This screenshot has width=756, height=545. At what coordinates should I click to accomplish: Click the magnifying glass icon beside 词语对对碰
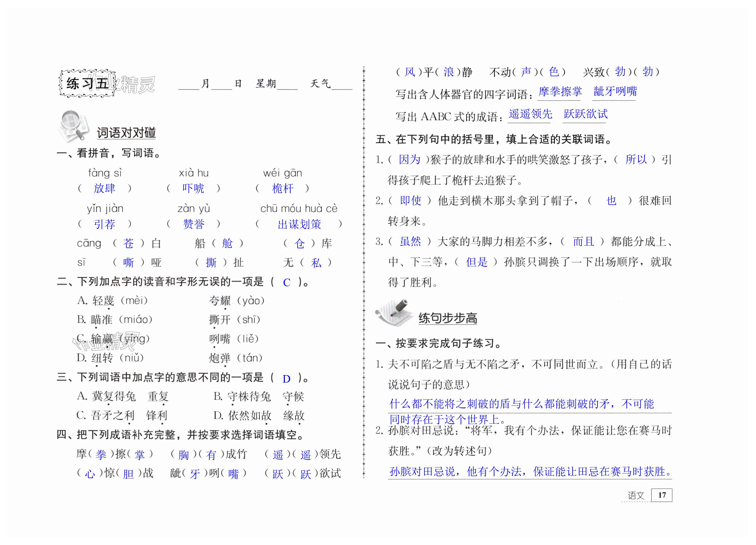tap(74, 126)
